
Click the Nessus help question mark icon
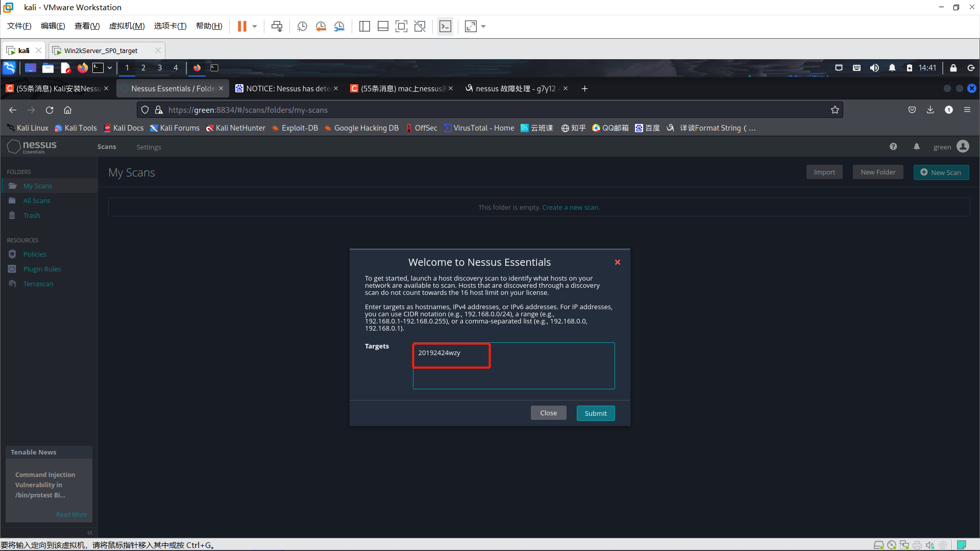click(893, 146)
